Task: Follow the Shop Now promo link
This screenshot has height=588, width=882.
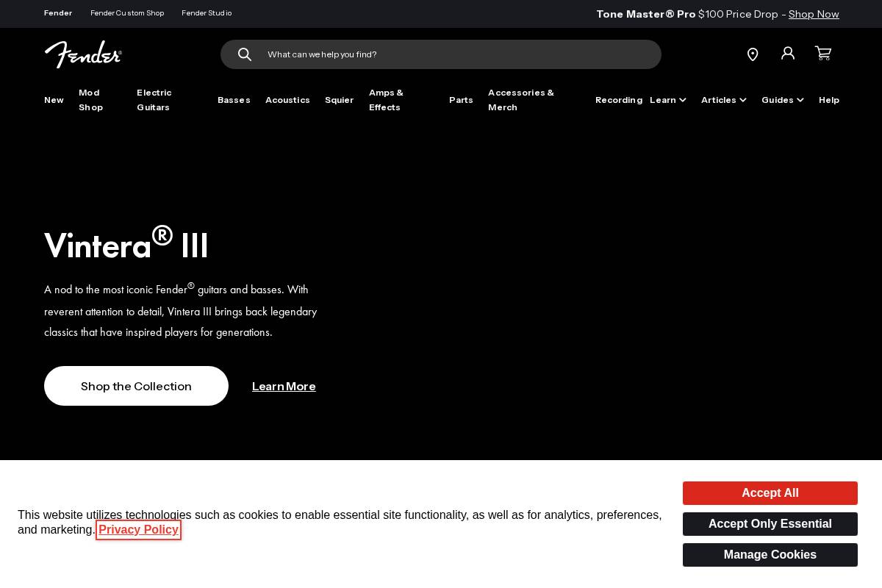Action: click(x=814, y=14)
